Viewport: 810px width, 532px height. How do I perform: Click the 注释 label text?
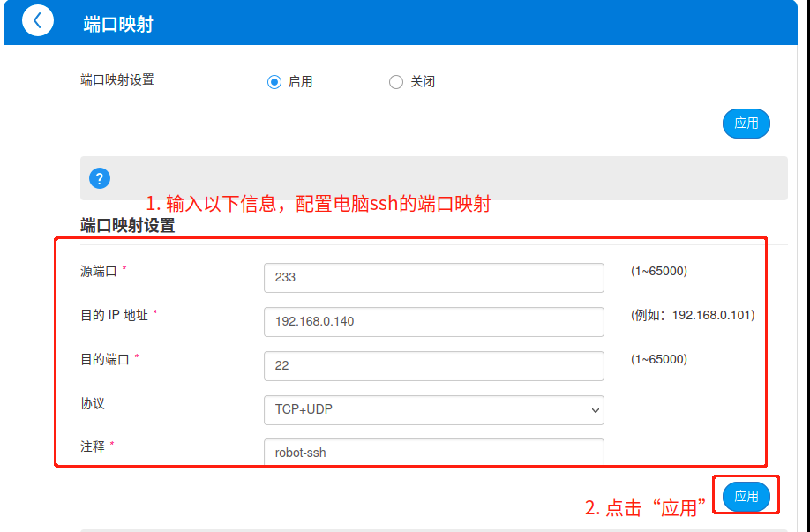(93, 446)
